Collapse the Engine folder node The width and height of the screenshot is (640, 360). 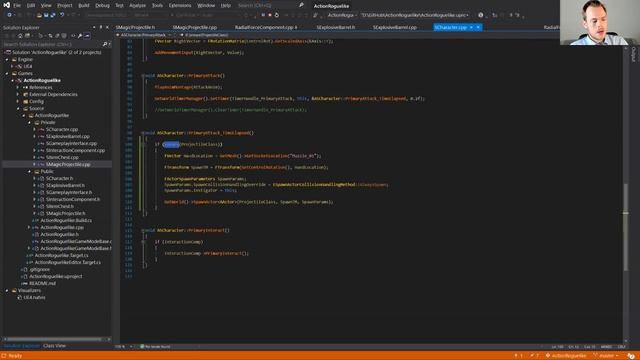(x=7, y=60)
